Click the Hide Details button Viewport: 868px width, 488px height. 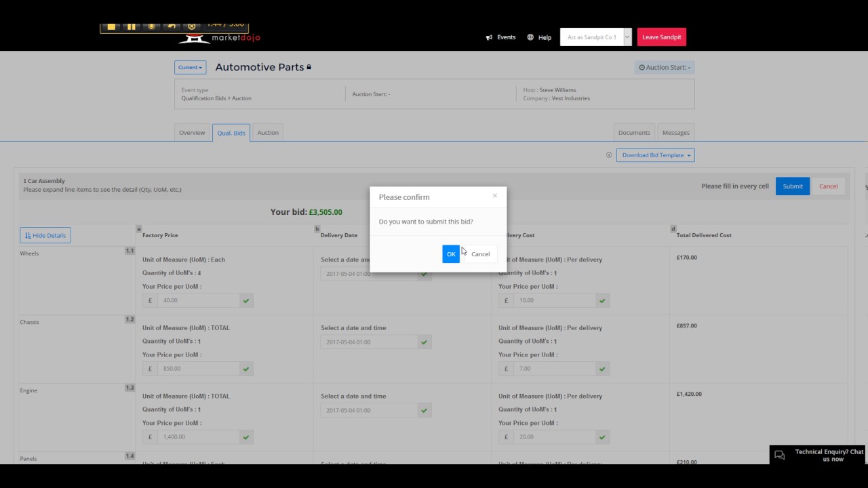pyautogui.click(x=45, y=235)
